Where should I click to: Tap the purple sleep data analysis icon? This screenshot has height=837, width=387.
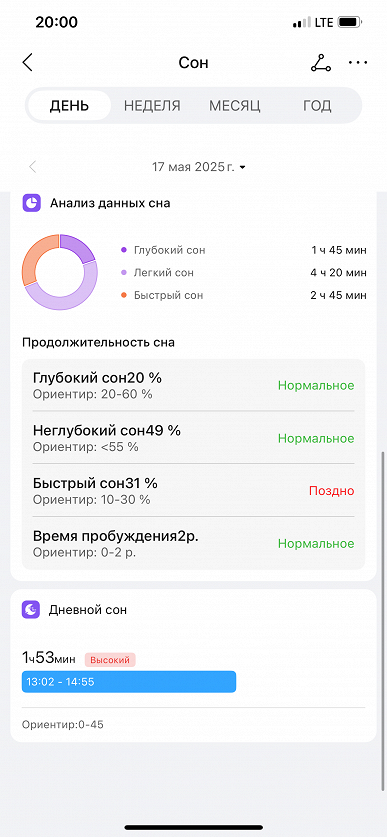click(x=31, y=203)
